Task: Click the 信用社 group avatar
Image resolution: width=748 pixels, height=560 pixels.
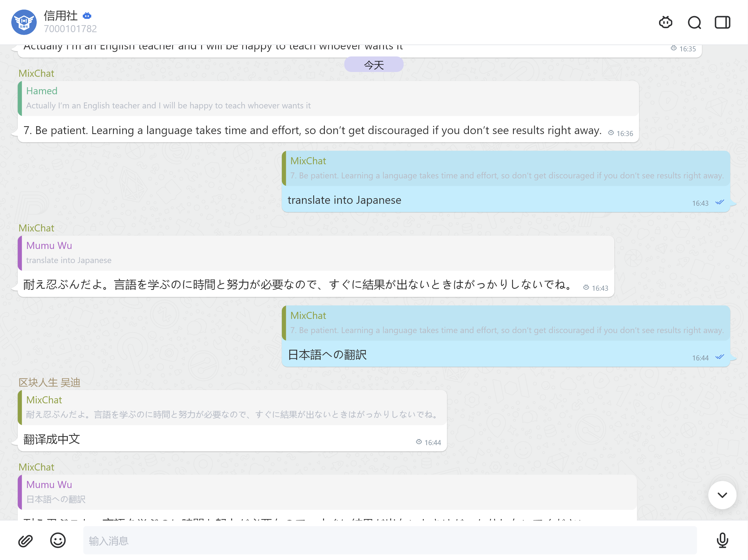Action: pyautogui.click(x=24, y=22)
